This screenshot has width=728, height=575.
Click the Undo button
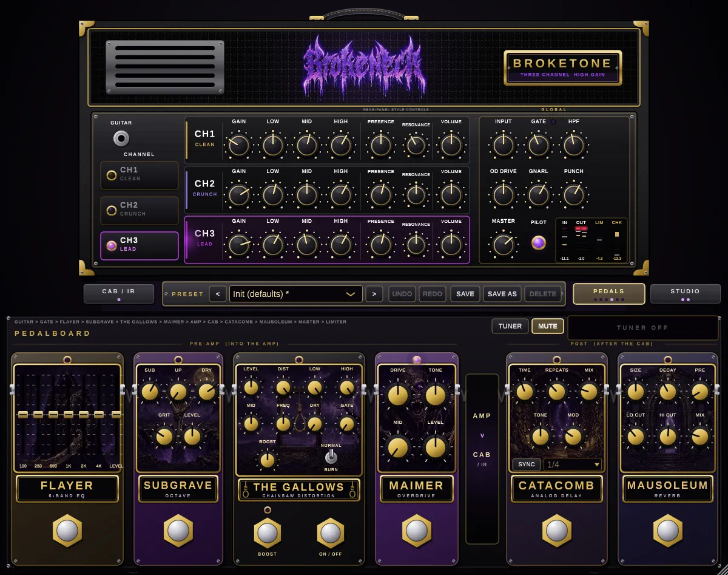tap(402, 294)
